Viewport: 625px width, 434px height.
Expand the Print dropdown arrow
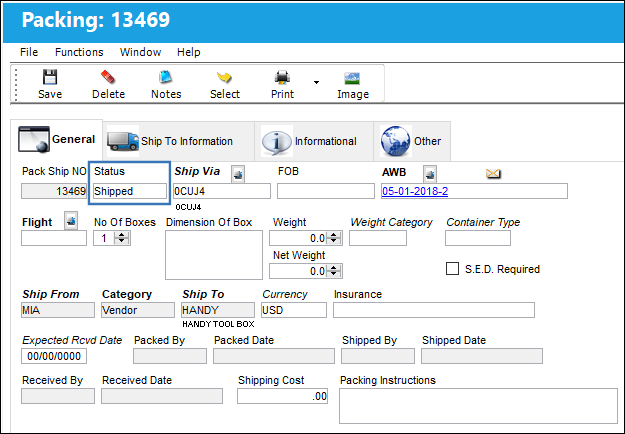point(316,82)
